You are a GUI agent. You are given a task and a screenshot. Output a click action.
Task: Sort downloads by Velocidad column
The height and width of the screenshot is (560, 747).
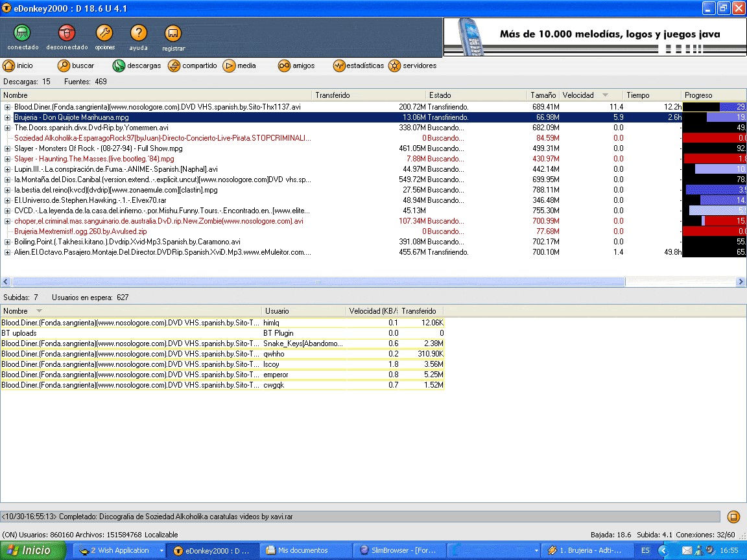(578, 95)
